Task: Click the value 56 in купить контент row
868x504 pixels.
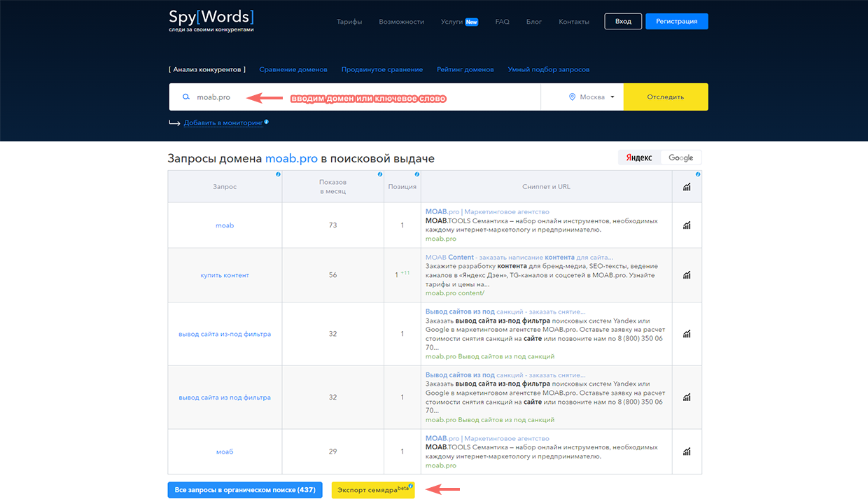Action: (x=332, y=275)
